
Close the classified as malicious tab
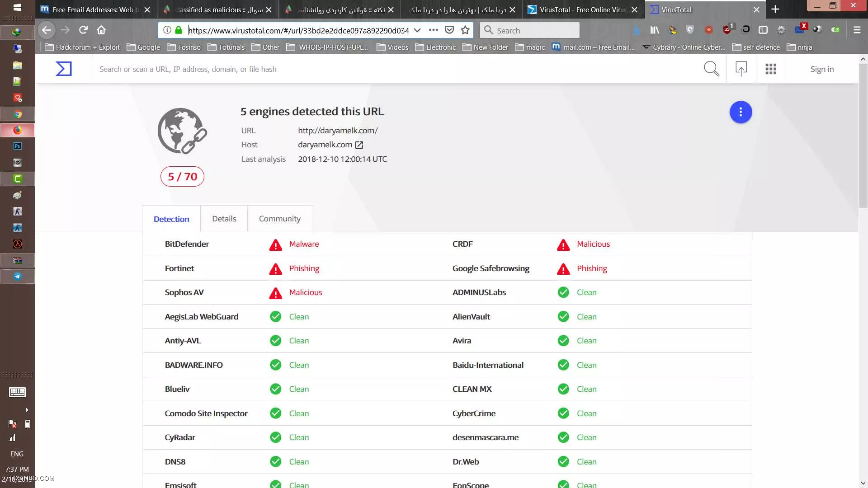pos(269,9)
